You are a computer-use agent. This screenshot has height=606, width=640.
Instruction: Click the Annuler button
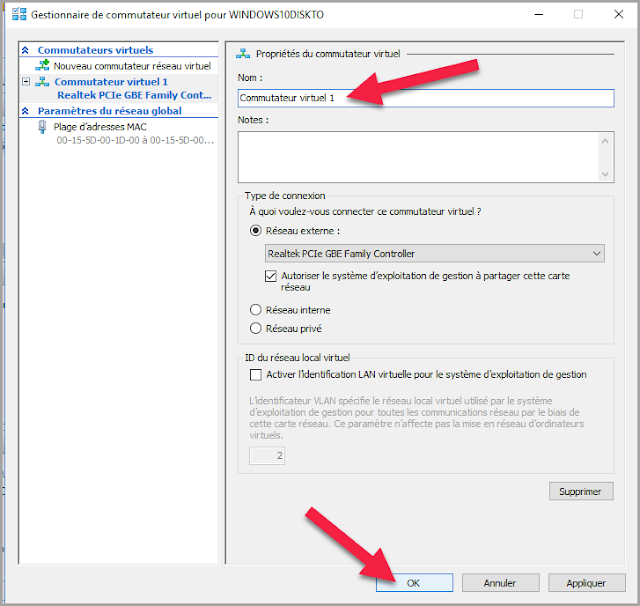click(x=500, y=583)
